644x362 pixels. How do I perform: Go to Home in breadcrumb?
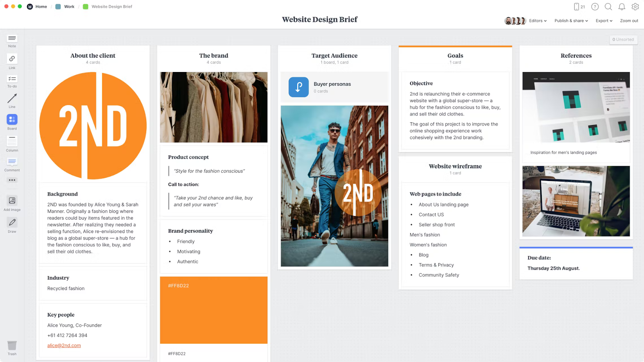pyautogui.click(x=41, y=7)
